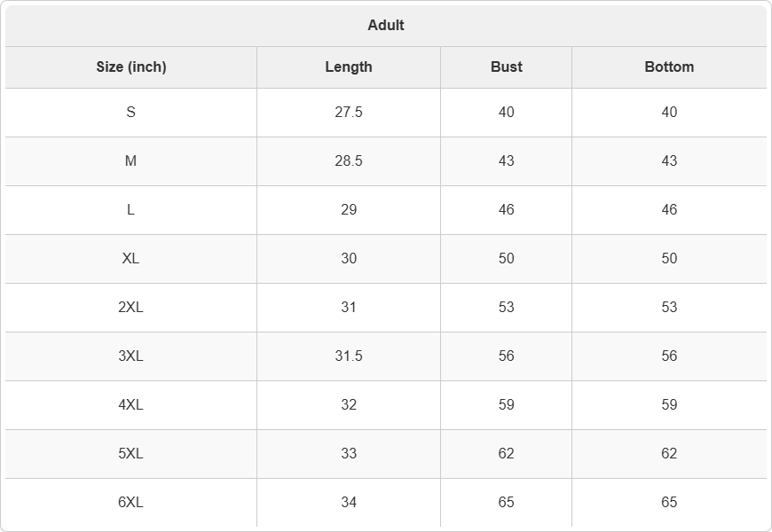Screen dimensions: 772x532
Task: Click the 27.5 length value
Action: pyautogui.click(x=349, y=113)
